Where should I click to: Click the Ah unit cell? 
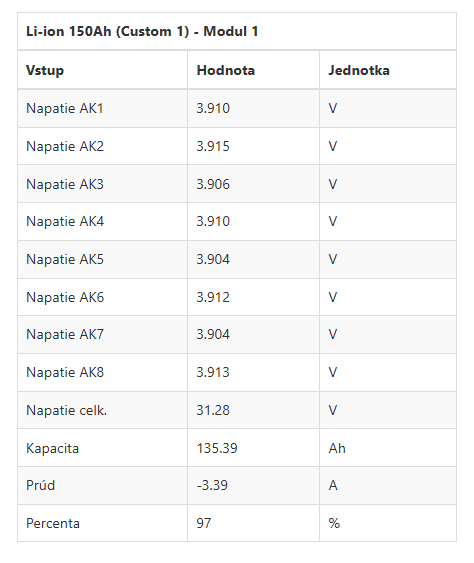[337, 448]
